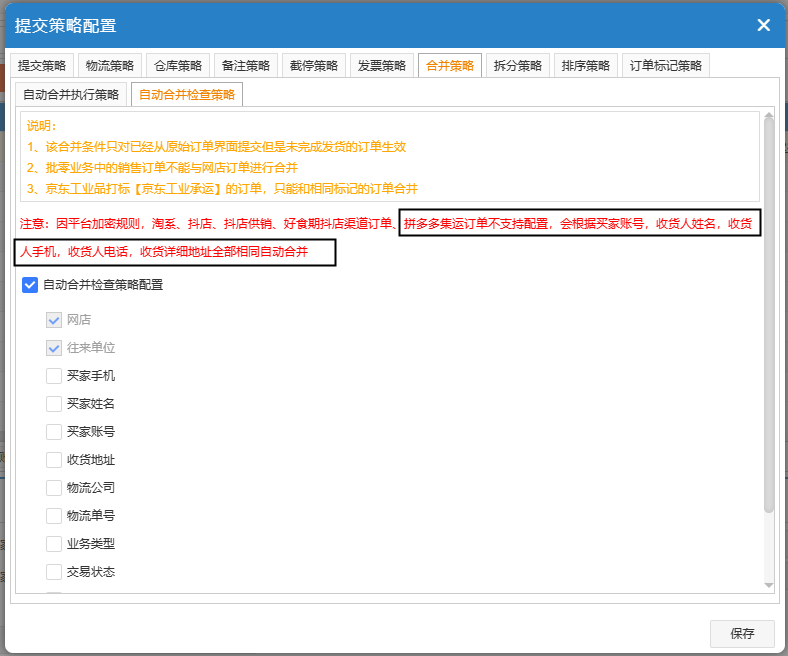Image resolution: width=788 pixels, height=656 pixels.
Task: Click note 1 about 原始订单界面提交
Action: click(x=216, y=147)
